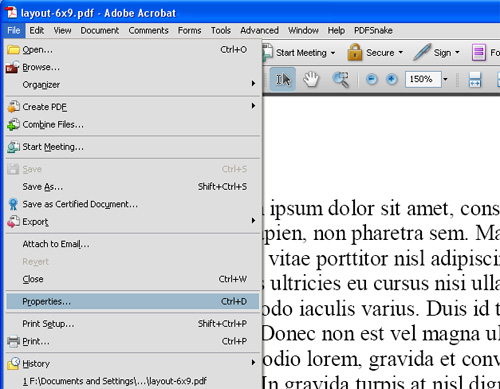
Task: Click the Secure padlock icon
Action: (x=355, y=52)
